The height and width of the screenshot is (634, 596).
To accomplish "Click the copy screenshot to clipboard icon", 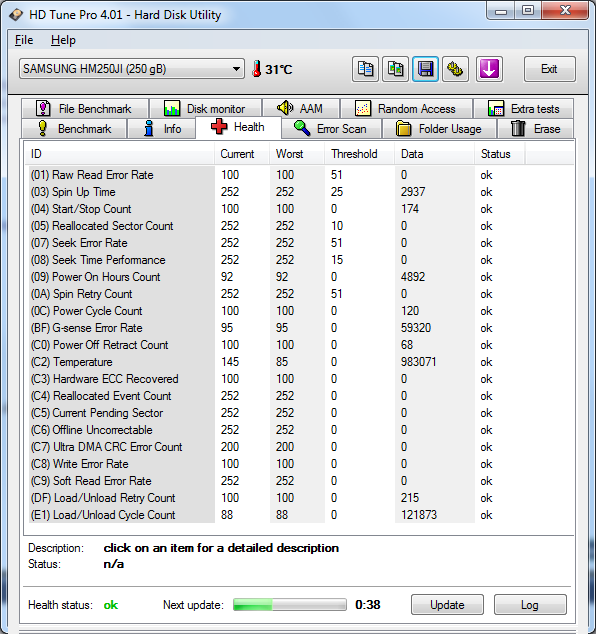I will tap(395, 69).
